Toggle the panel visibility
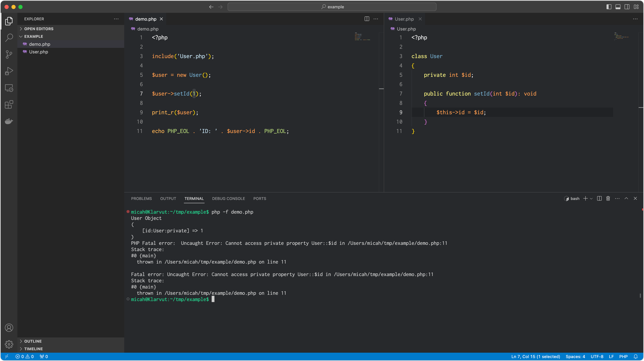Viewport: 644px width, 361px height. (618, 7)
